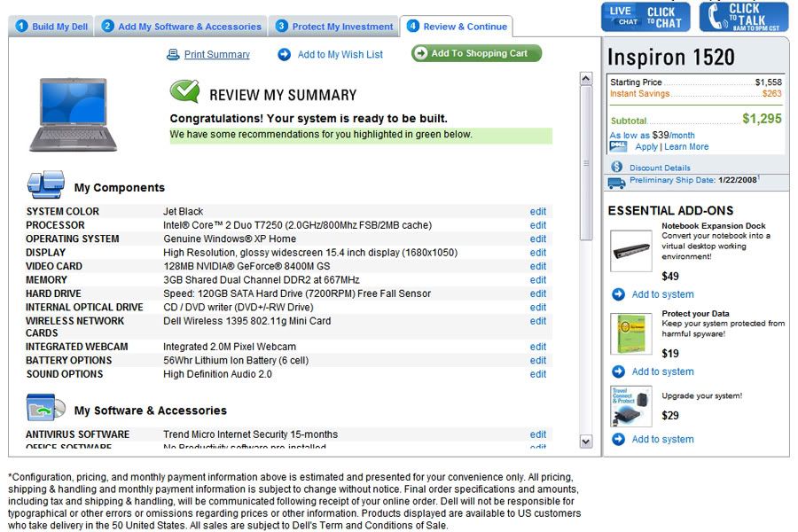Add Notebook Expansion Dock to system
The height and width of the screenshot is (532, 798).
click(662, 294)
